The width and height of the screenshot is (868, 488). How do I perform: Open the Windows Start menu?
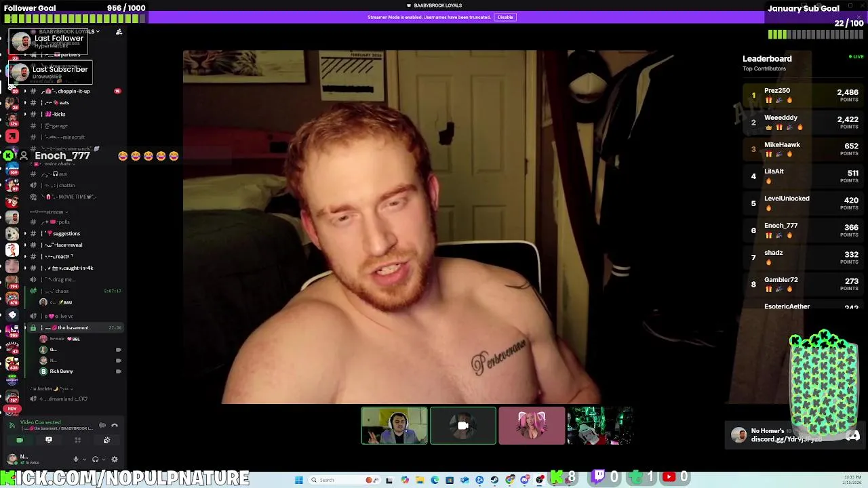point(298,480)
